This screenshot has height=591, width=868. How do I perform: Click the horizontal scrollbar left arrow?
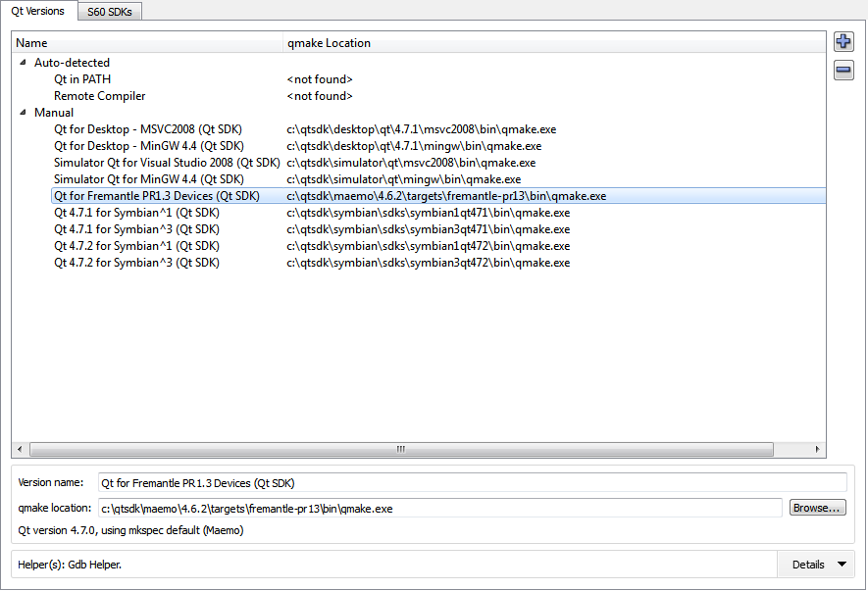tap(20, 449)
